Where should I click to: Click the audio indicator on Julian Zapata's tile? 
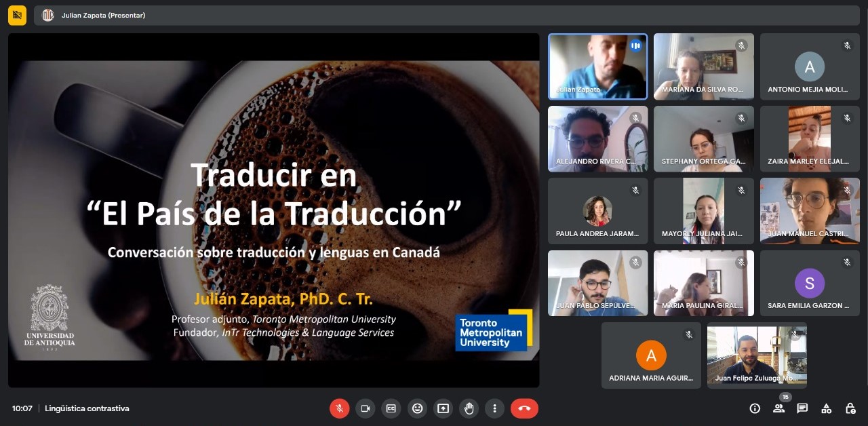(x=635, y=45)
